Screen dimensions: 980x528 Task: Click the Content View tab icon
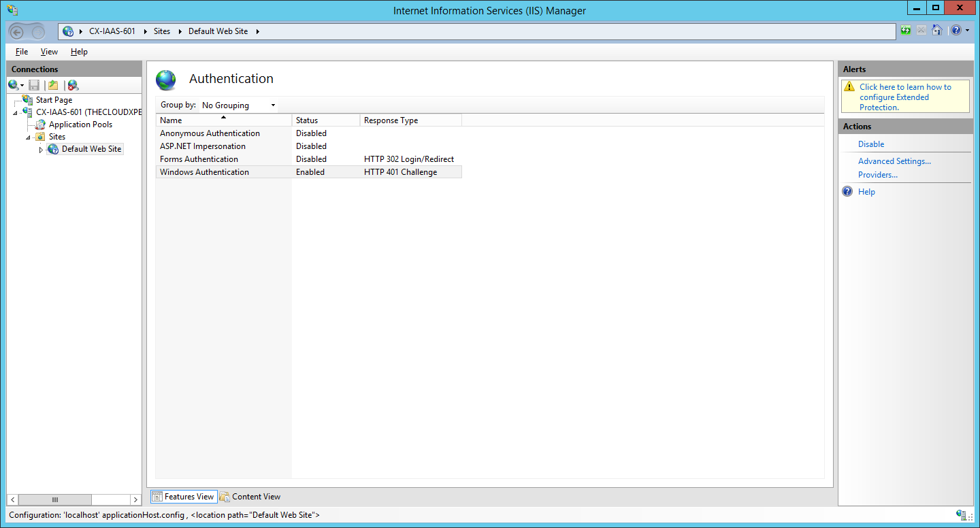pos(225,497)
